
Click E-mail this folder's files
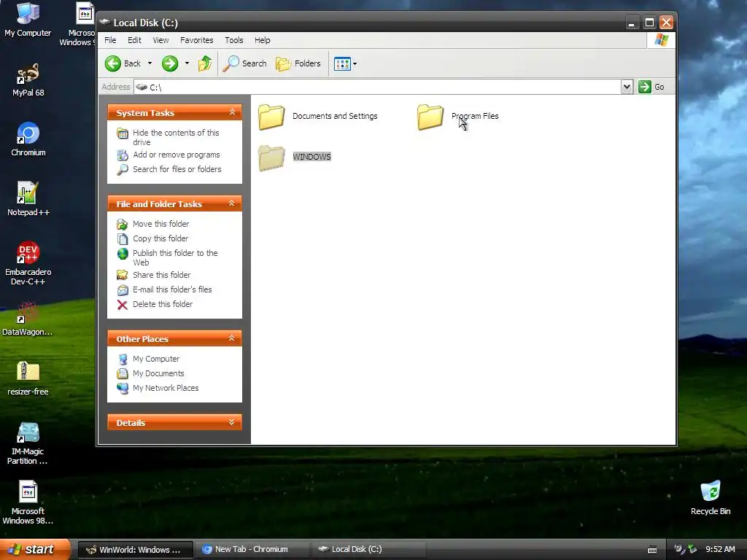click(x=172, y=289)
